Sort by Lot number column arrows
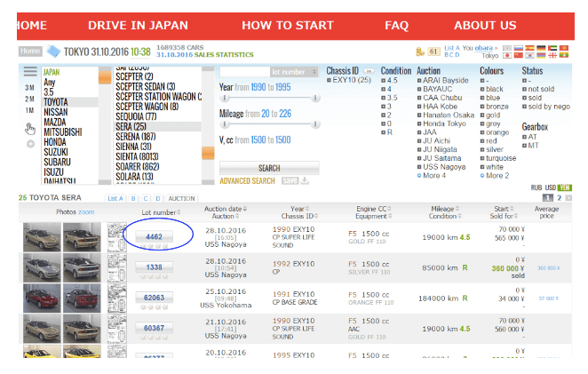Image resolution: width=588 pixels, height=374 pixels. 179,212
